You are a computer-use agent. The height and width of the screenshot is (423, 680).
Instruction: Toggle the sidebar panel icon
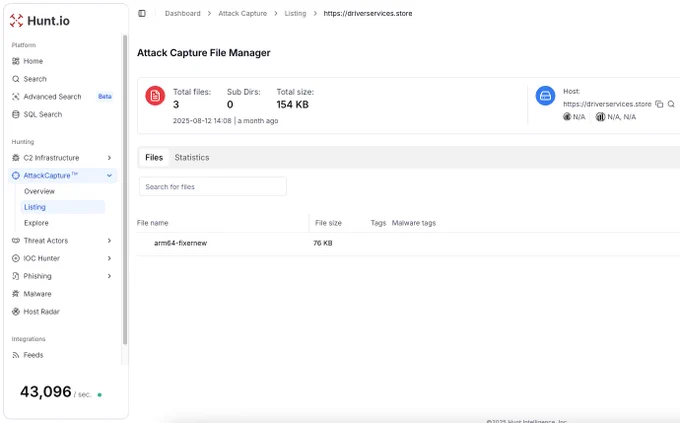[x=142, y=13]
